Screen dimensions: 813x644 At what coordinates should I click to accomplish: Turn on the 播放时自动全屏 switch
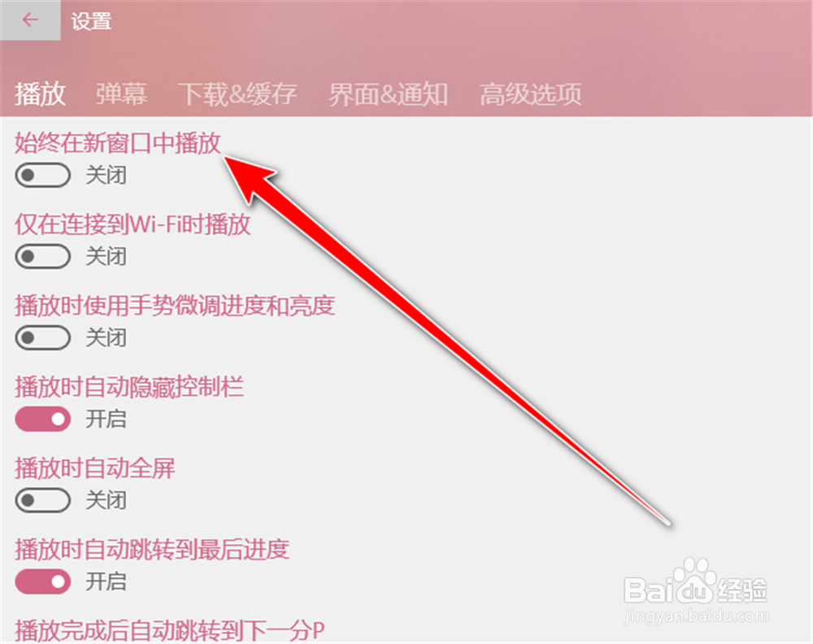point(42,500)
